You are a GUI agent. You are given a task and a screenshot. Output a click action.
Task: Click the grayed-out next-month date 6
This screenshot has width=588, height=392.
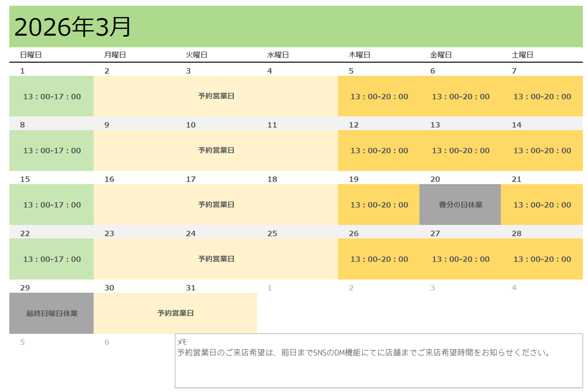click(x=107, y=343)
